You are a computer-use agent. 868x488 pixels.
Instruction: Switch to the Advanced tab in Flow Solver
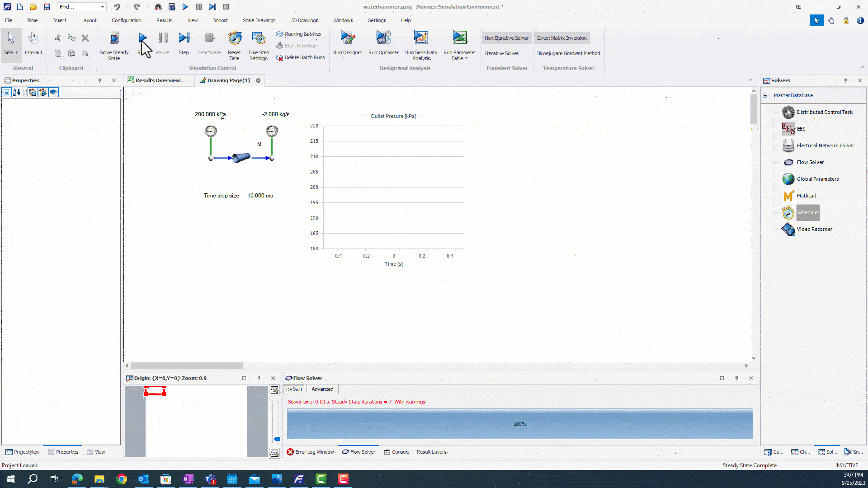[x=322, y=389]
